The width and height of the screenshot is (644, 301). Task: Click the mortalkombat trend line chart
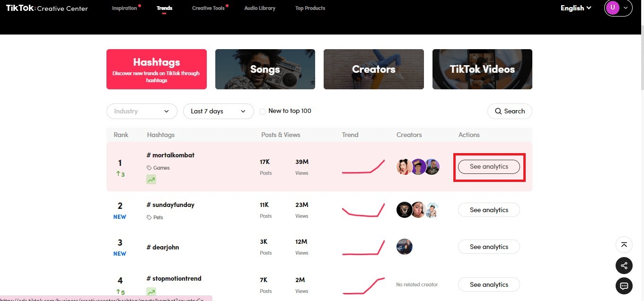(x=363, y=167)
